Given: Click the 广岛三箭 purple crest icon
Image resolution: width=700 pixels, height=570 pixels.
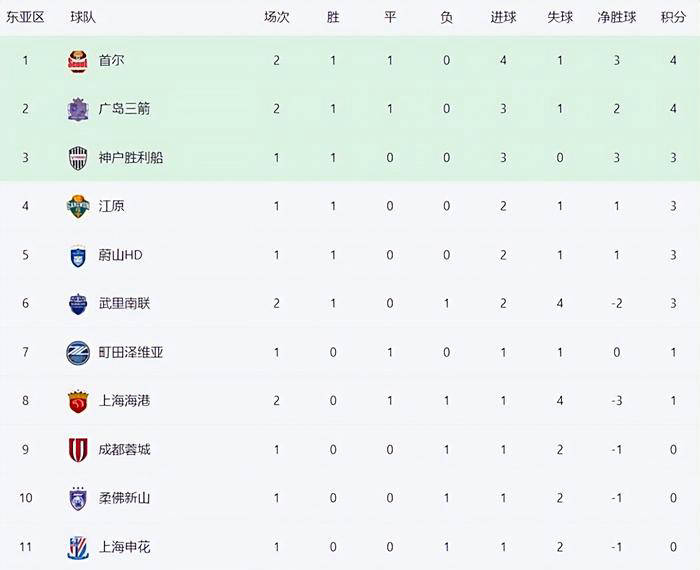Looking at the screenshot, I should [78, 109].
